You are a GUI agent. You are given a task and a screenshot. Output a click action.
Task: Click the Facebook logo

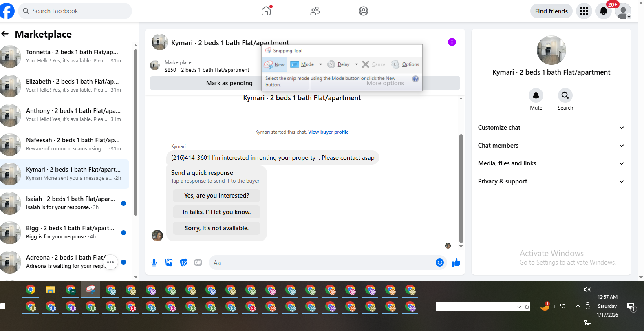[x=7, y=11]
